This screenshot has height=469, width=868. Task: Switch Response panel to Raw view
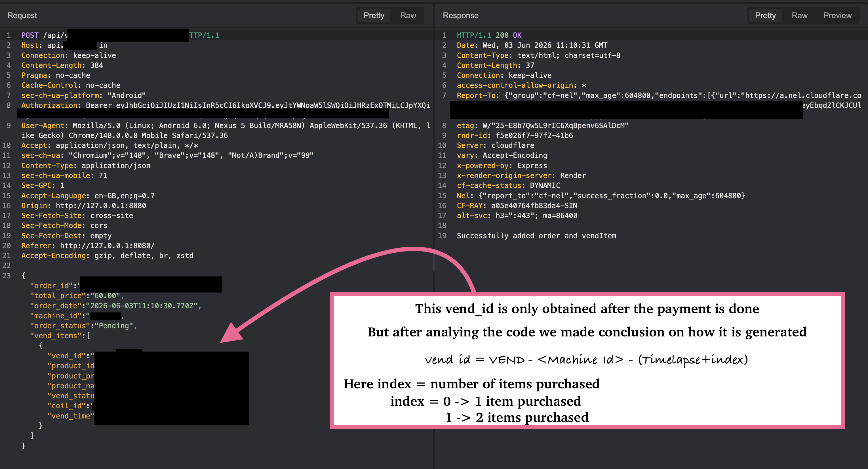point(800,16)
